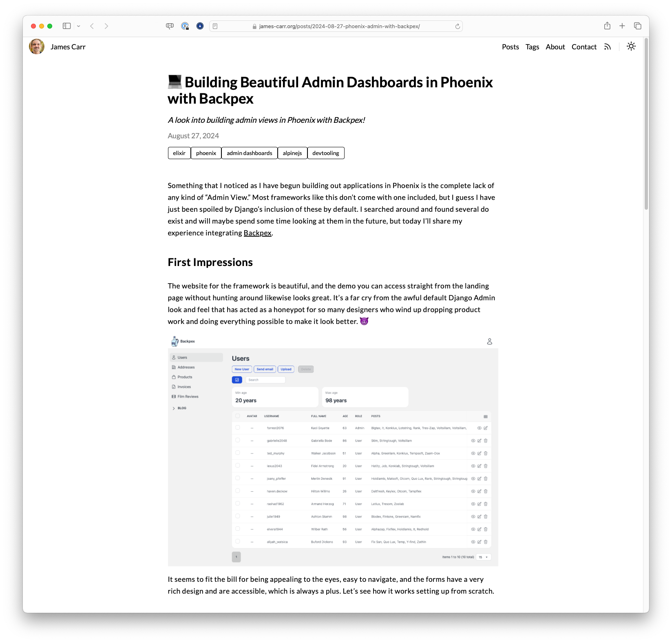Click the user profile icon in Backpex header

click(x=489, y=341)
